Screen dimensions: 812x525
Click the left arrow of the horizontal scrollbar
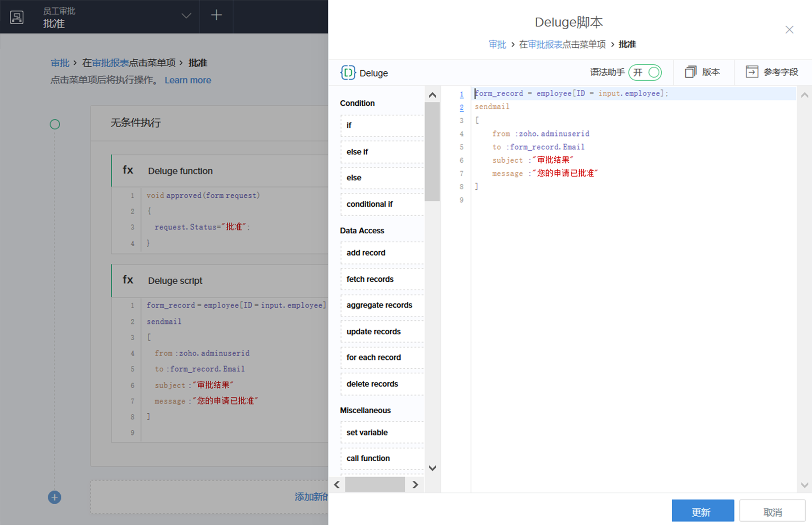coord(337,485)
